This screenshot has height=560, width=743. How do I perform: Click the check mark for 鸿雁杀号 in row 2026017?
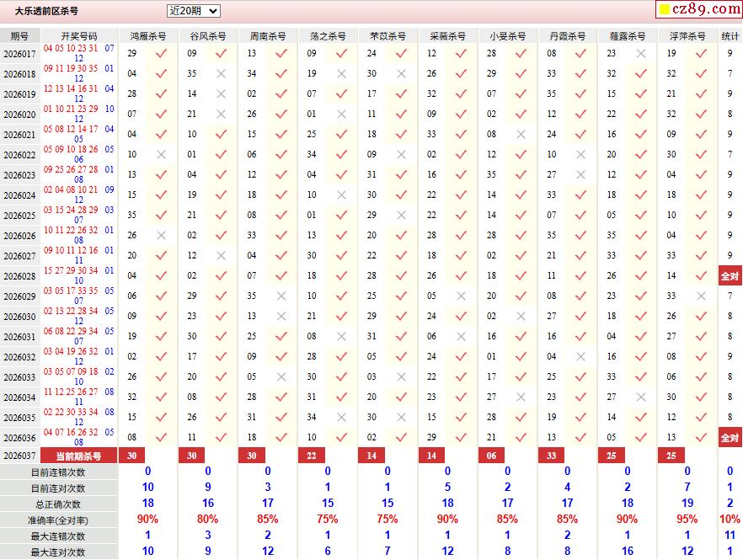click(161, 53)
